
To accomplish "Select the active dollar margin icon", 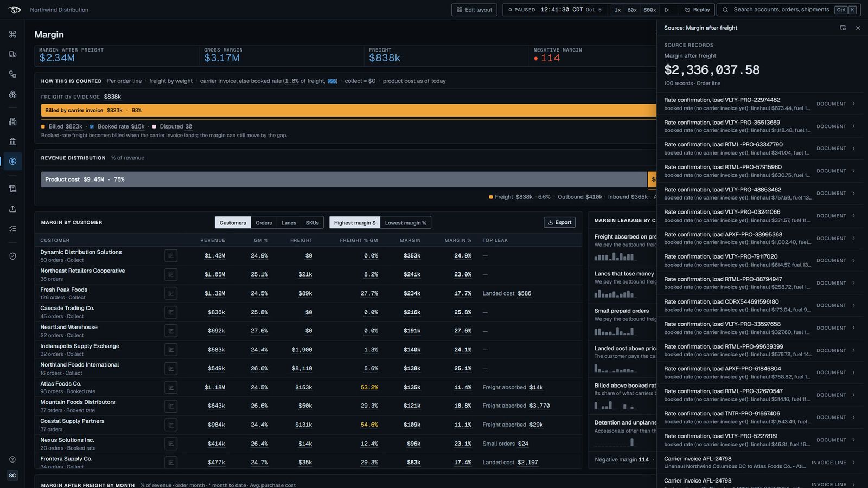I will coord(12,161).
